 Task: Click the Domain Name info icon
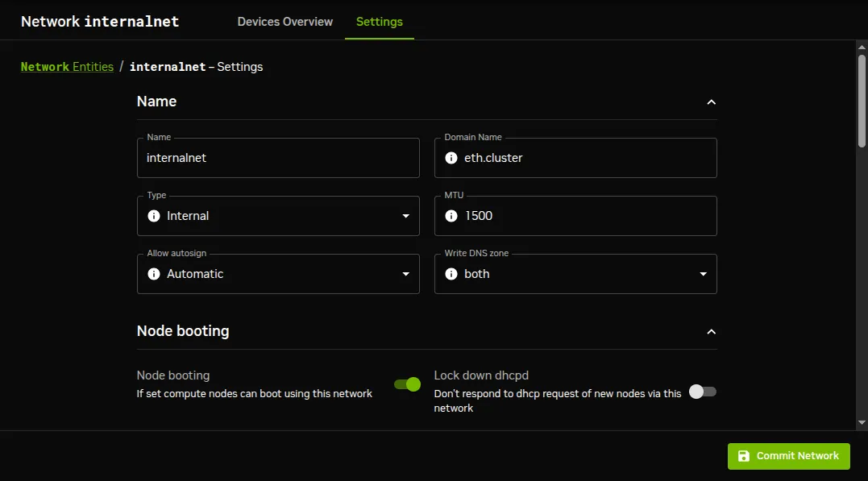click(451, 158)
